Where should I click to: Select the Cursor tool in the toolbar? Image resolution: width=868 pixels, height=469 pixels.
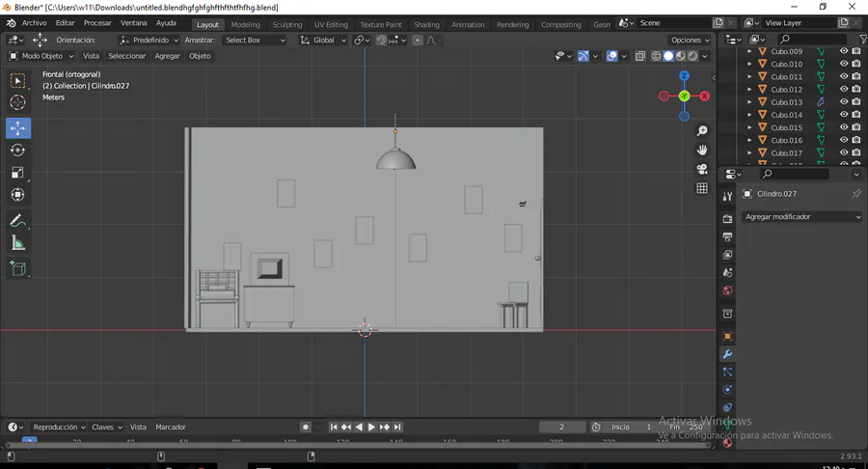[x=18, y=103]
